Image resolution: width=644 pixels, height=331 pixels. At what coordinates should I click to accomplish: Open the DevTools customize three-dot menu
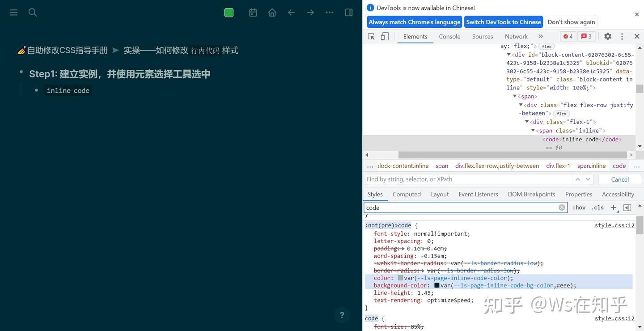coord(622,36)
